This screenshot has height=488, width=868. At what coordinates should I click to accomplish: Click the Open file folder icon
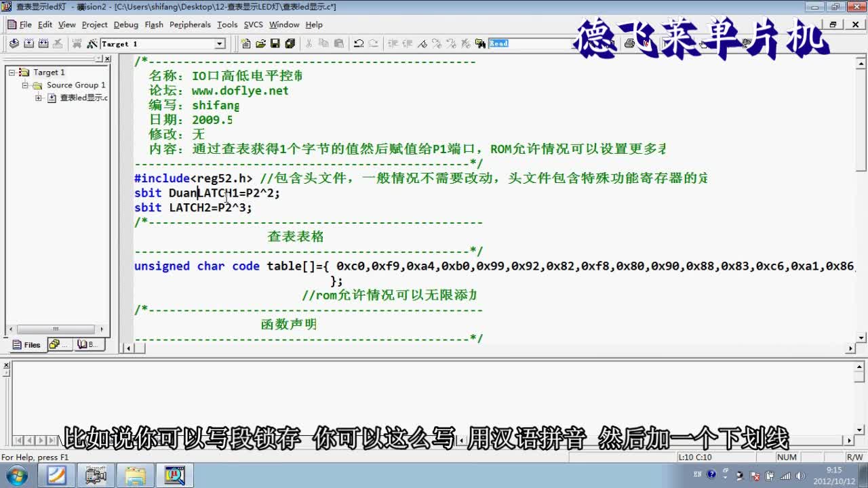260,43
